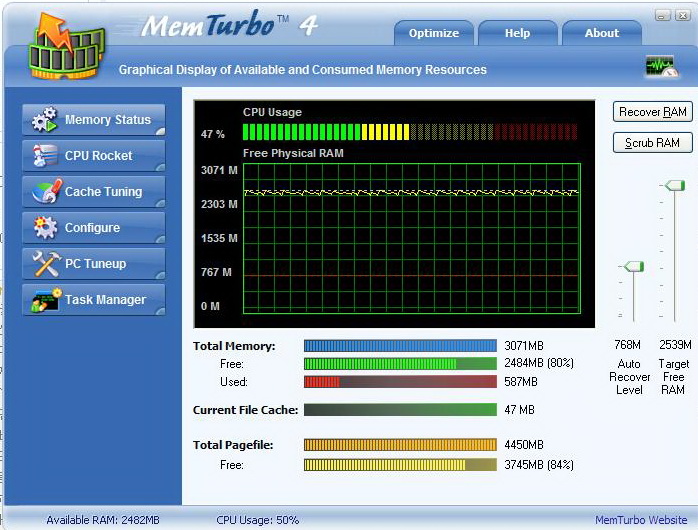
Task: Click the 'Total Memory:' label
Action: click(234, 346)
